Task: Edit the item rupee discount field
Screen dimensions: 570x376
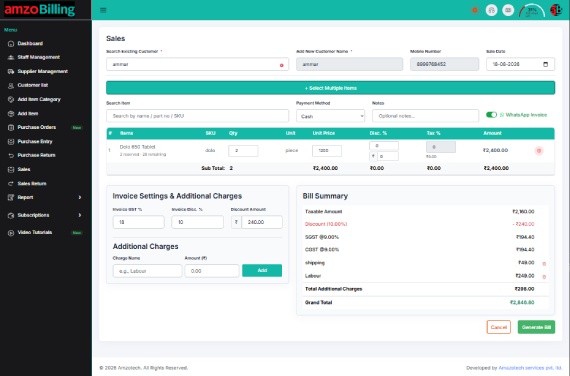Action: 388,156
